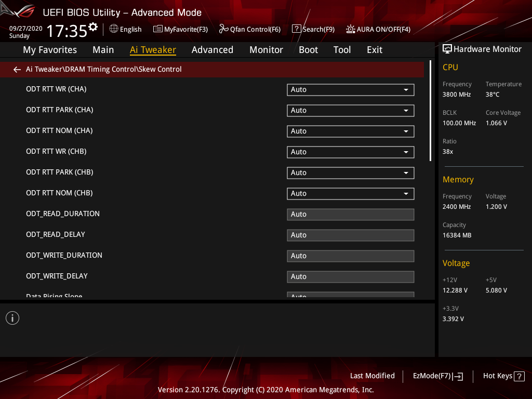Click the settings list vertical scrollbar
Screen dimensions: 532x399
430,111
